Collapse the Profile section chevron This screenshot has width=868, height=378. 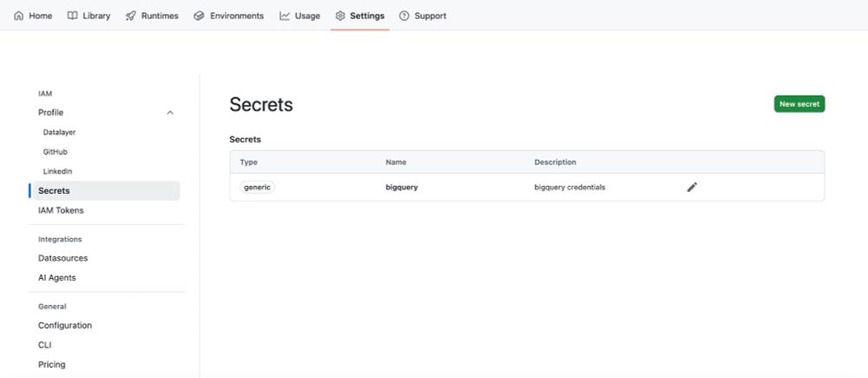click(x=170, y=112)
